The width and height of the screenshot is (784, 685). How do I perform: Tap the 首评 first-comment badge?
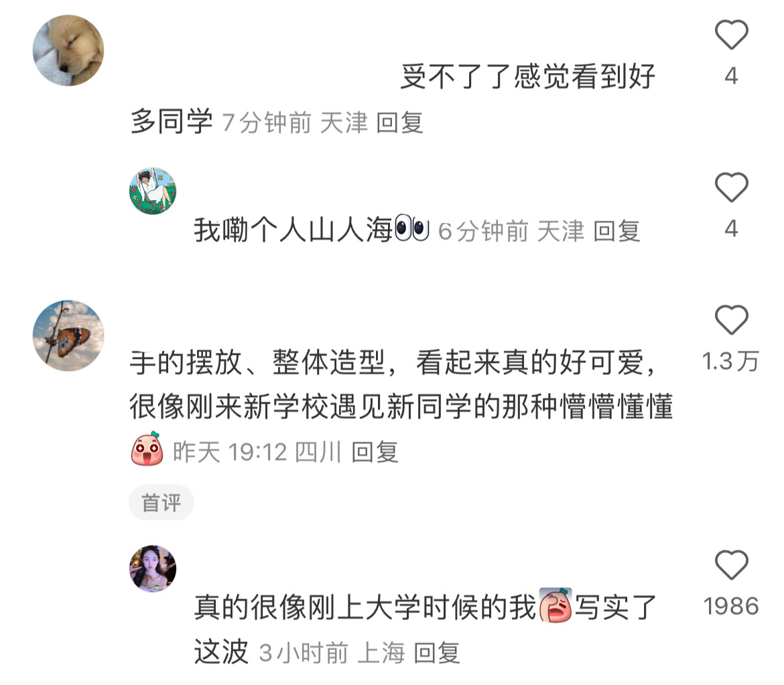161,503
